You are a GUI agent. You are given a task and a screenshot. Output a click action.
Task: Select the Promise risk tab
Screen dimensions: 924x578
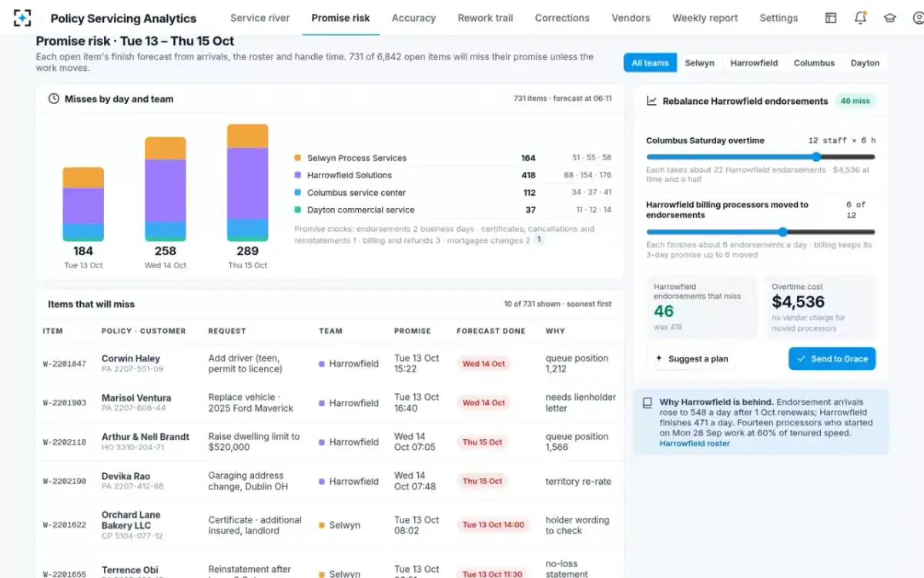coord(341,18)
